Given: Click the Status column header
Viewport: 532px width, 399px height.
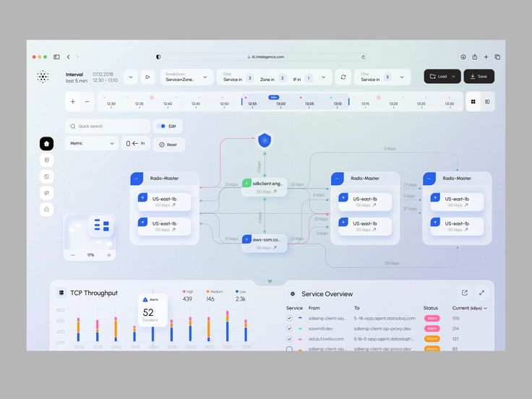Looking at the screenshot, I should coord(431,308).
